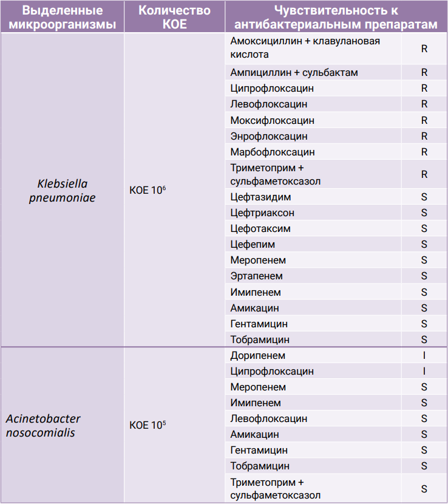Click the 'I' result beside Дорипенем

[x=424, y=356]
